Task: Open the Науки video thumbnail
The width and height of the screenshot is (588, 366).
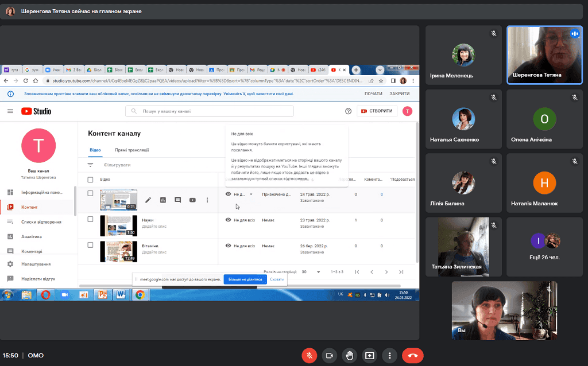Action: pos(118,225)
